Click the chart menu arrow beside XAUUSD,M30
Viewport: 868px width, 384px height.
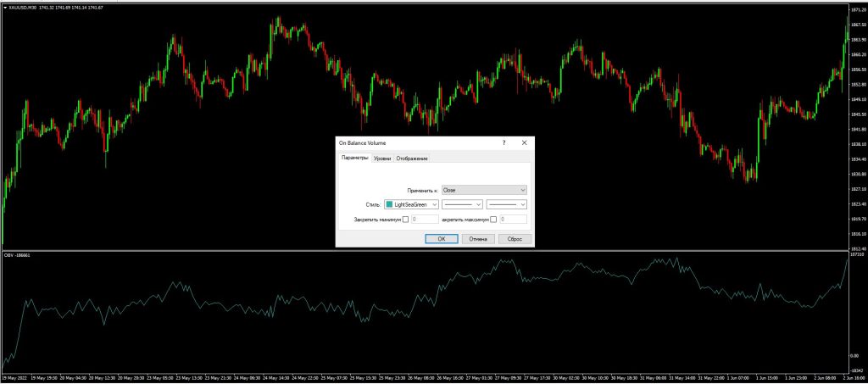click(5, 7)
